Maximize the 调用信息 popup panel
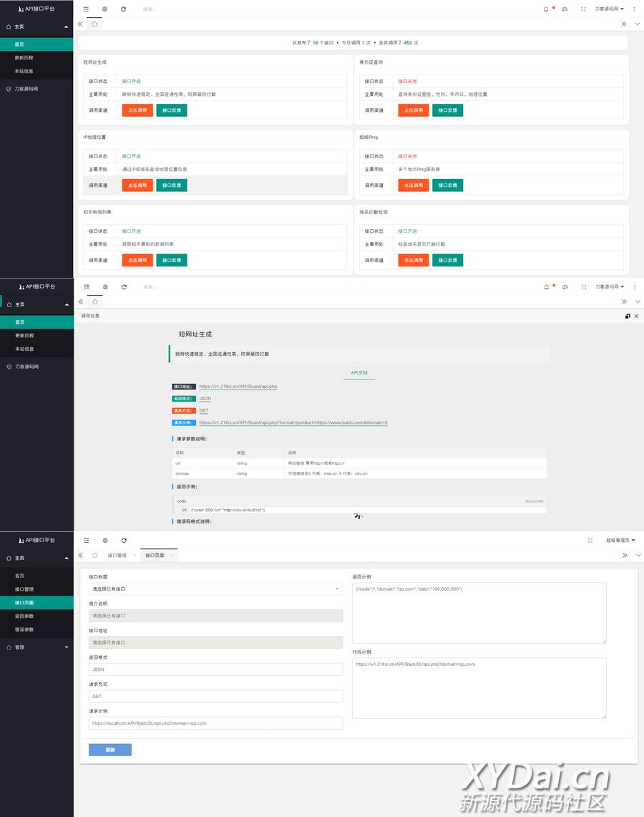Viewport: 644px width, 817px height. tap(628, 316)
